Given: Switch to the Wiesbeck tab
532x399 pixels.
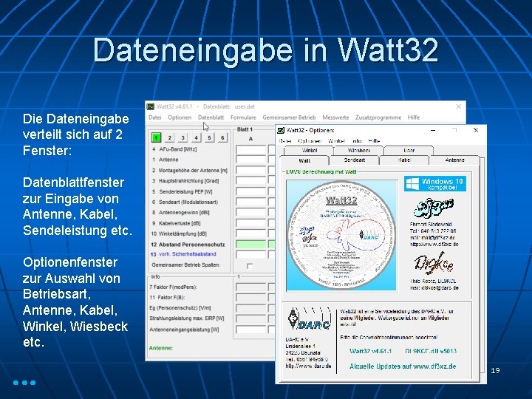Looking at the screenshot, I should pos(359,150).
